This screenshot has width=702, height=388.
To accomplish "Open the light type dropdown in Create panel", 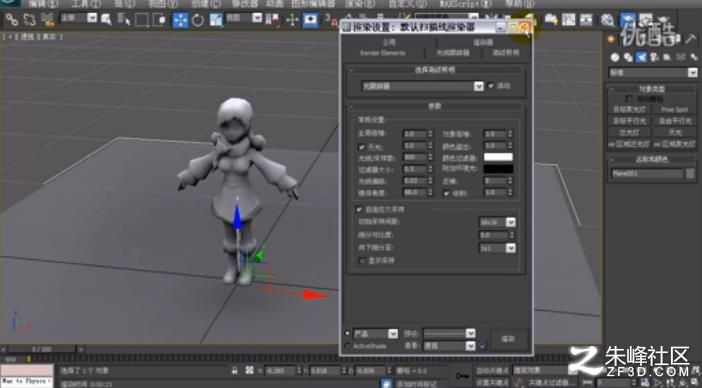I will point(652,72).
